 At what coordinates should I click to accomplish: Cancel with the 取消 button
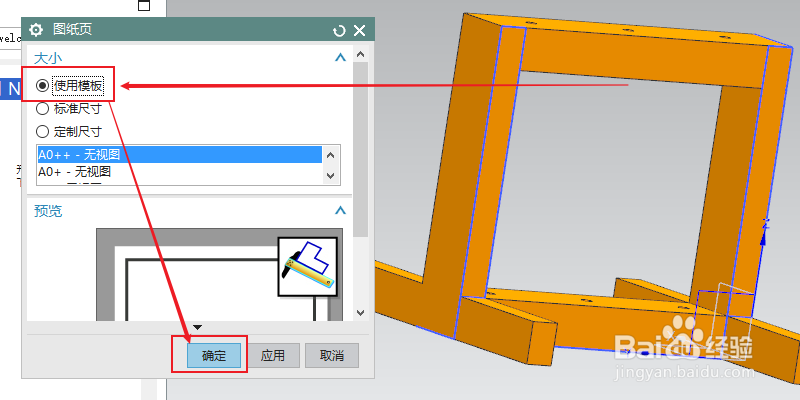coord(332,356)
